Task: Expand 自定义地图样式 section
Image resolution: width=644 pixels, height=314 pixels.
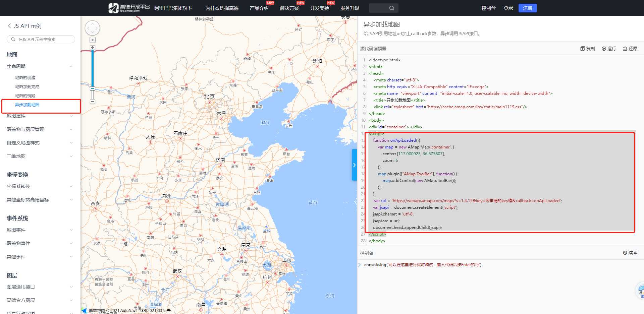Action: coord(71,143)
